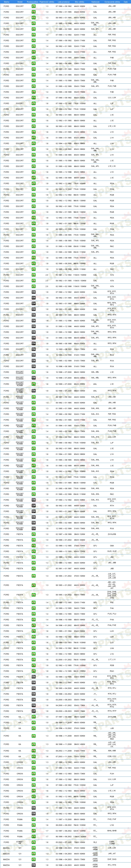131x868 pixels.
Task: Click diesel ON icon in Orion RTE, RTF, RTH row
Action: pos(34,808)
